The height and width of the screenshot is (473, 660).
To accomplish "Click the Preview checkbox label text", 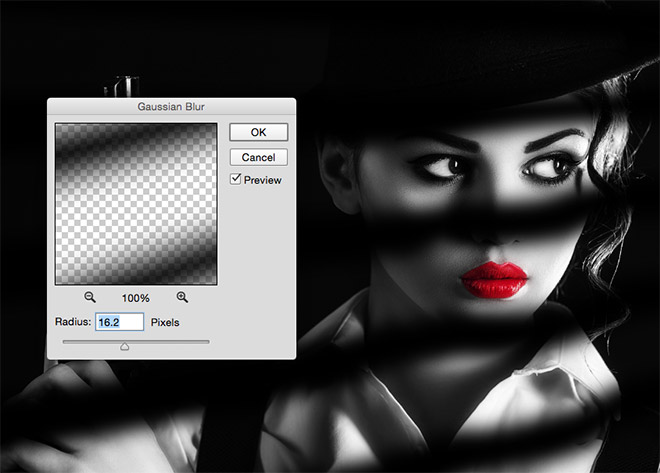I will coord(263,180).
